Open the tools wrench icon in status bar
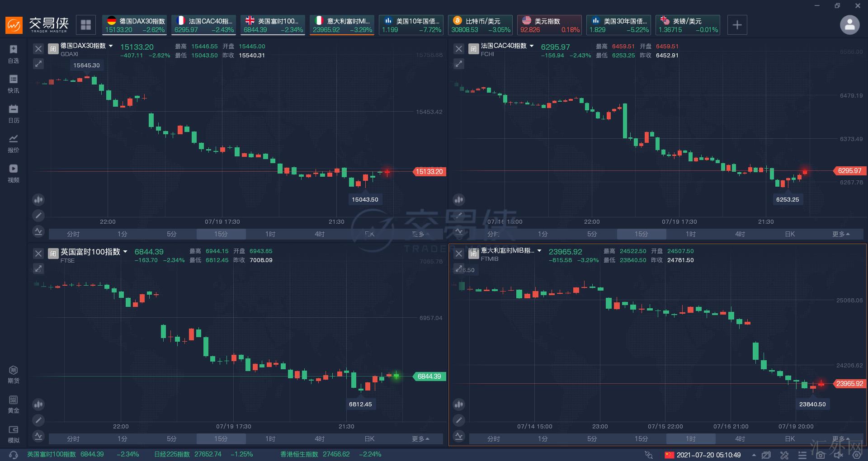This screenshot has width=868, height=461. 784,455
